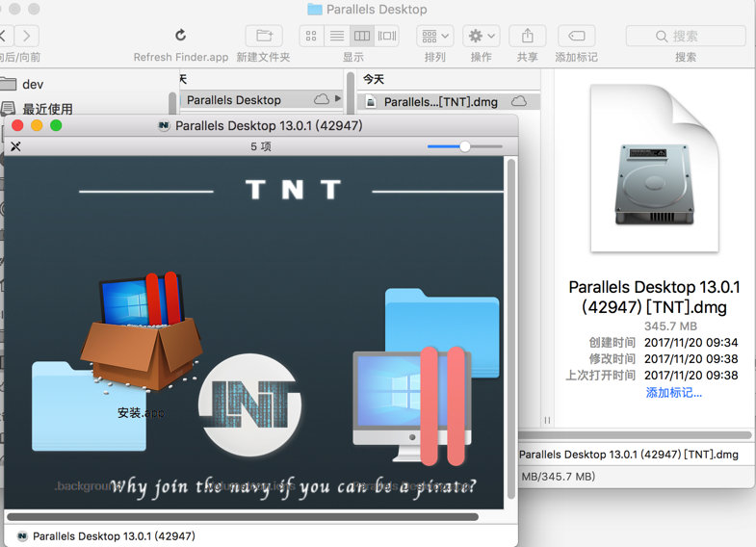Select the dev sidebar item
Image resolution: width=756 pixels, height=547 pixels.
click(x=33, y=84)
